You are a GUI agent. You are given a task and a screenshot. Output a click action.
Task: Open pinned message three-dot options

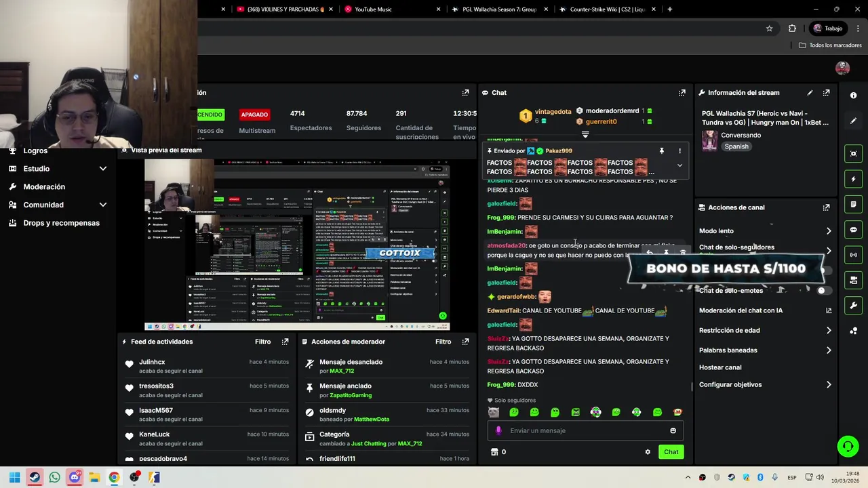(679, 151)
